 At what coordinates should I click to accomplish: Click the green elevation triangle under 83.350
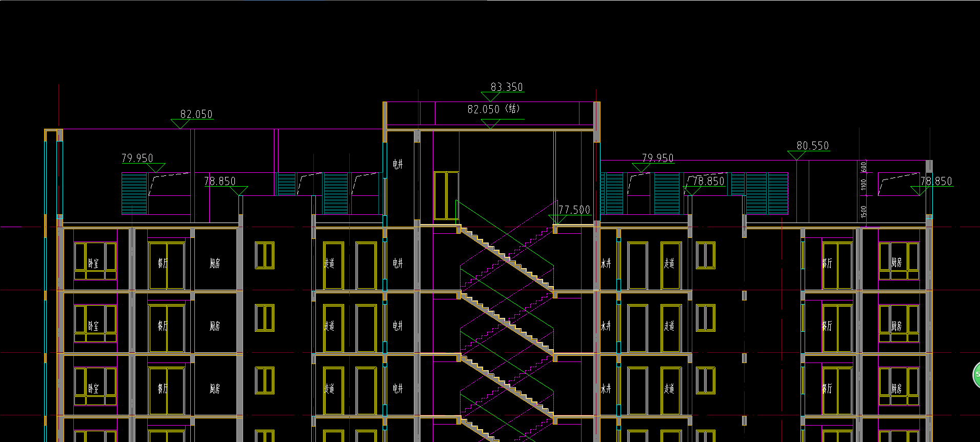[x=491, y=97]
